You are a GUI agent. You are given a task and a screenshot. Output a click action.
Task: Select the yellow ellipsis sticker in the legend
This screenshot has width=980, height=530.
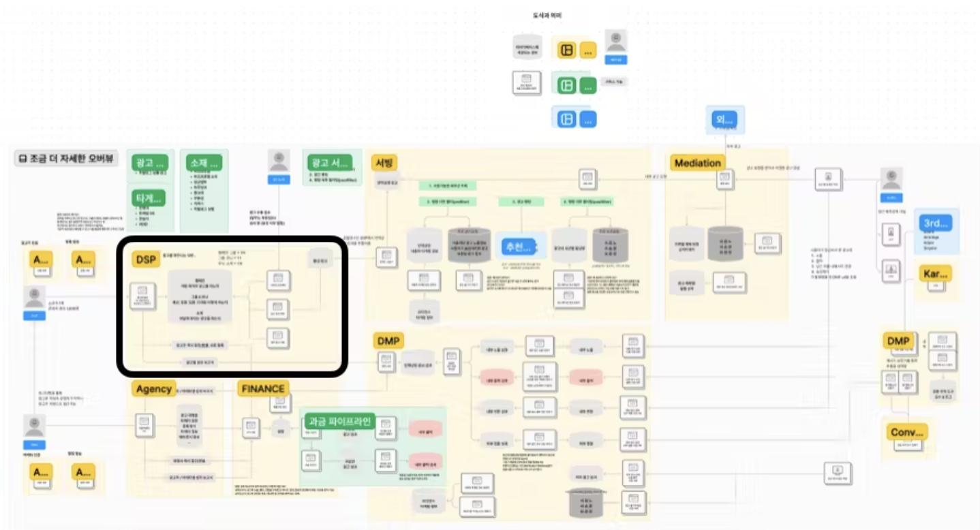click(587, 50)
